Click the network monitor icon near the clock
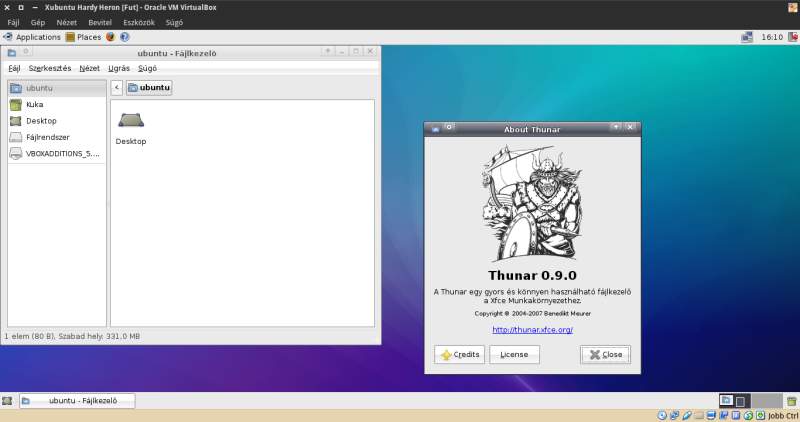This screenshot has height=422, width=800. (x=747, y=37)
